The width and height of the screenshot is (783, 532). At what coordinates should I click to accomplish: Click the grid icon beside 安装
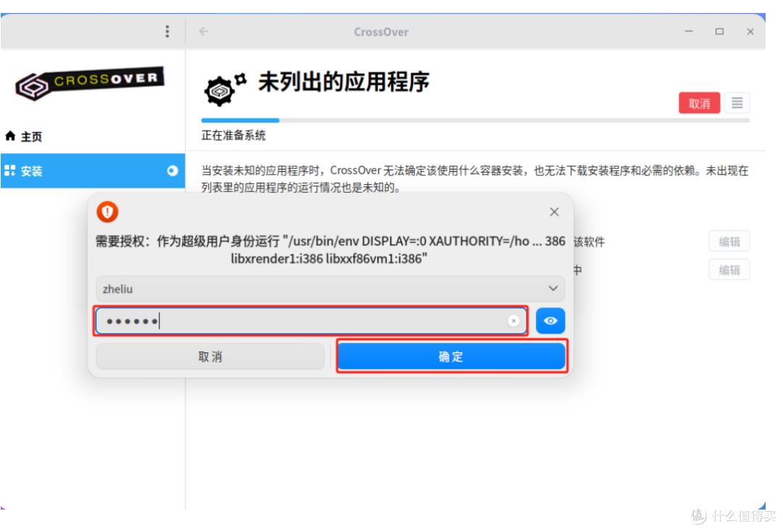(x=12, y=171)
